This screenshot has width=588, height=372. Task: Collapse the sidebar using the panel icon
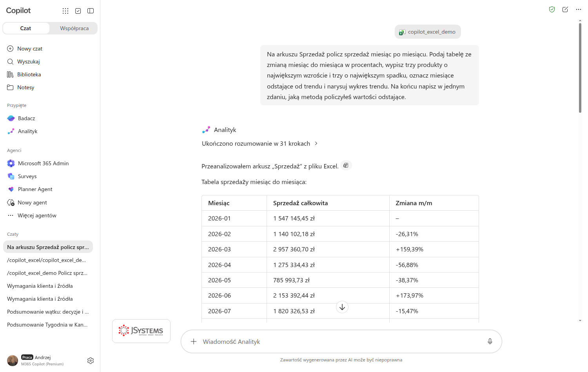91,11
